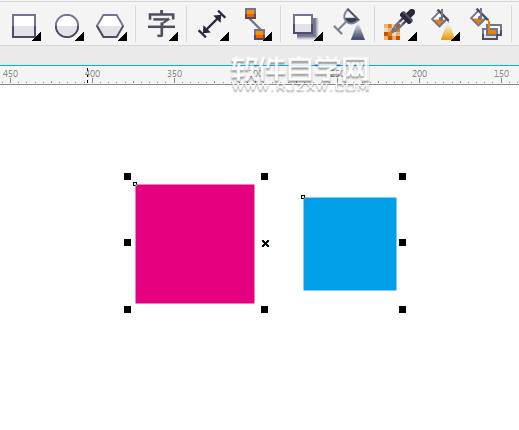Select the Interactive Fill tool
519x430 pixels.
pos(444,25)
